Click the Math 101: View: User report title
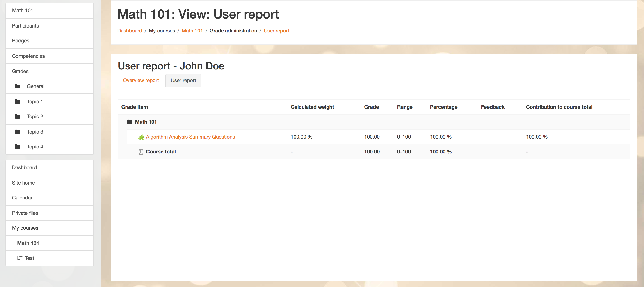644x287 pixels. (198, 14)
